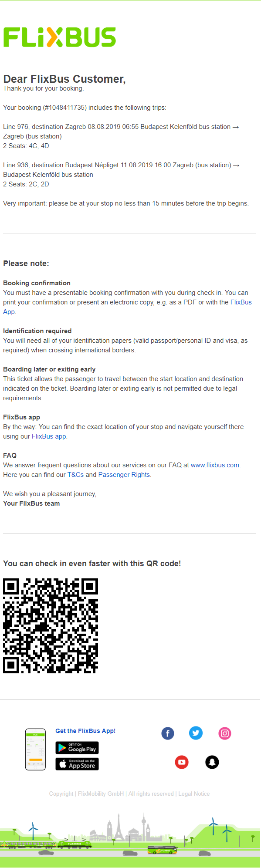
Task: Click the check-in QR code image
Action: 51,626
